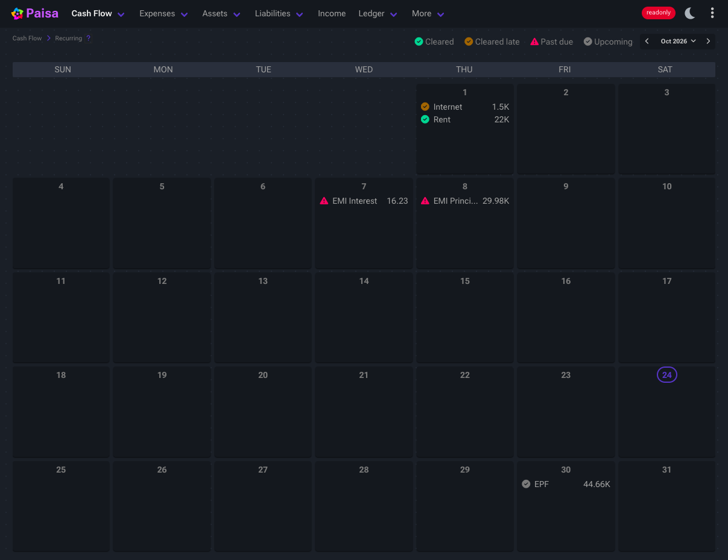Viewport: 728px width, 560px height.
Task: Click the help question mark beside Recurring
Action: (x=89, y=39)
